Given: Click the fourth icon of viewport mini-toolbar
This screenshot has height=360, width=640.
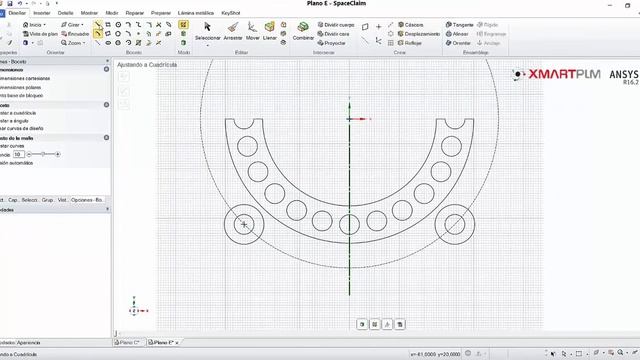Looking at the screenshot, I should [400, 324].
